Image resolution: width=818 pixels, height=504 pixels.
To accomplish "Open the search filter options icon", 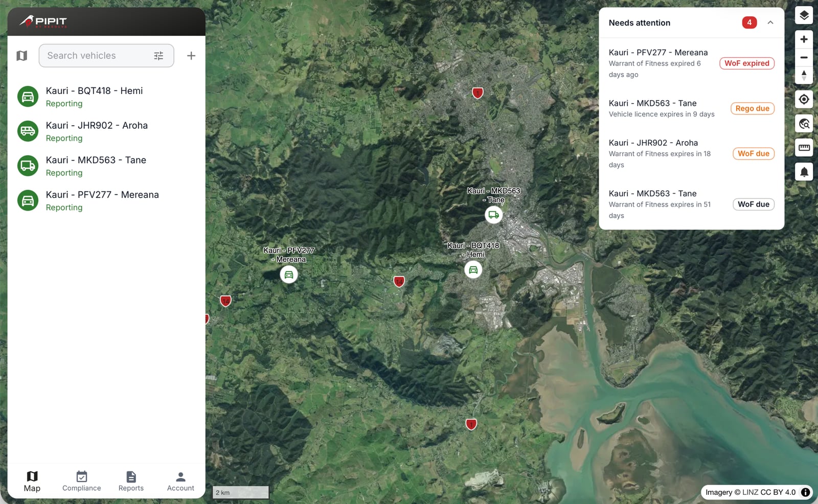I will [158, 56].
